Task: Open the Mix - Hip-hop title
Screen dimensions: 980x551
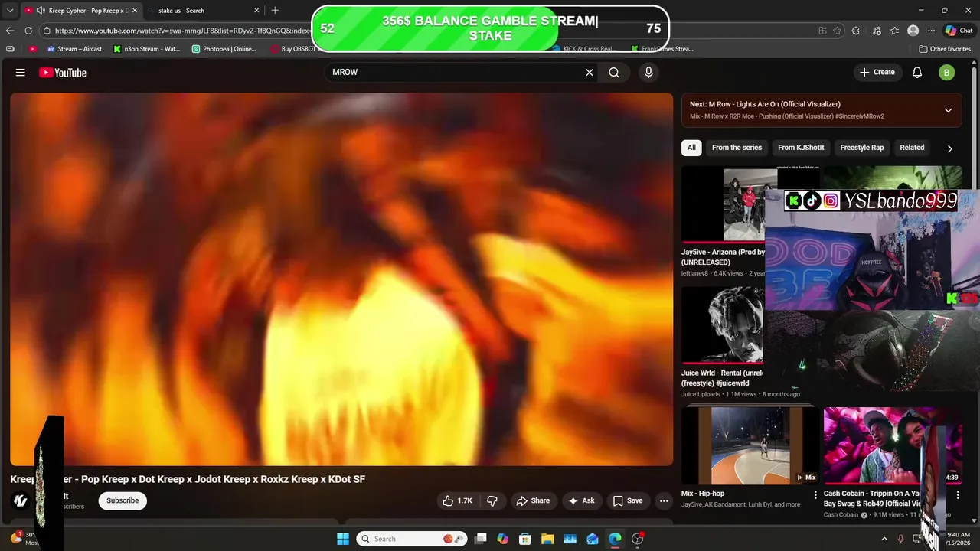Action: click(703, 494)
